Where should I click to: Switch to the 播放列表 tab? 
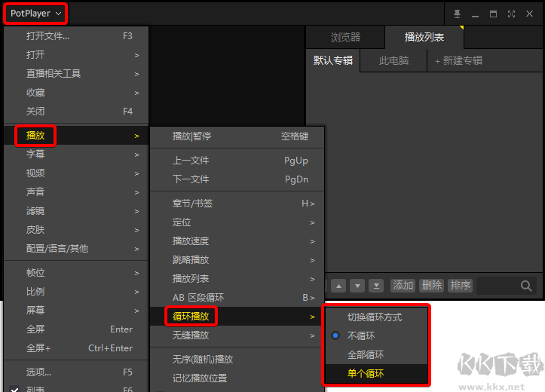click(424, 37)
